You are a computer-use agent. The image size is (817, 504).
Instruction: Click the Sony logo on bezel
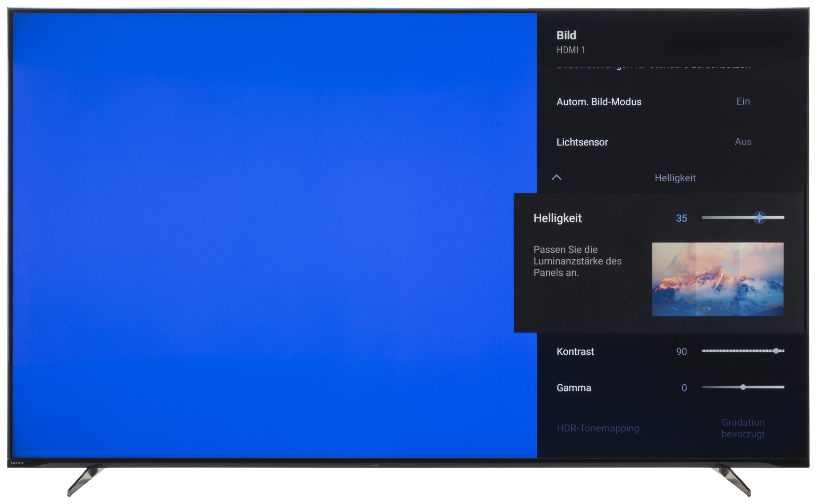point(18,463)
